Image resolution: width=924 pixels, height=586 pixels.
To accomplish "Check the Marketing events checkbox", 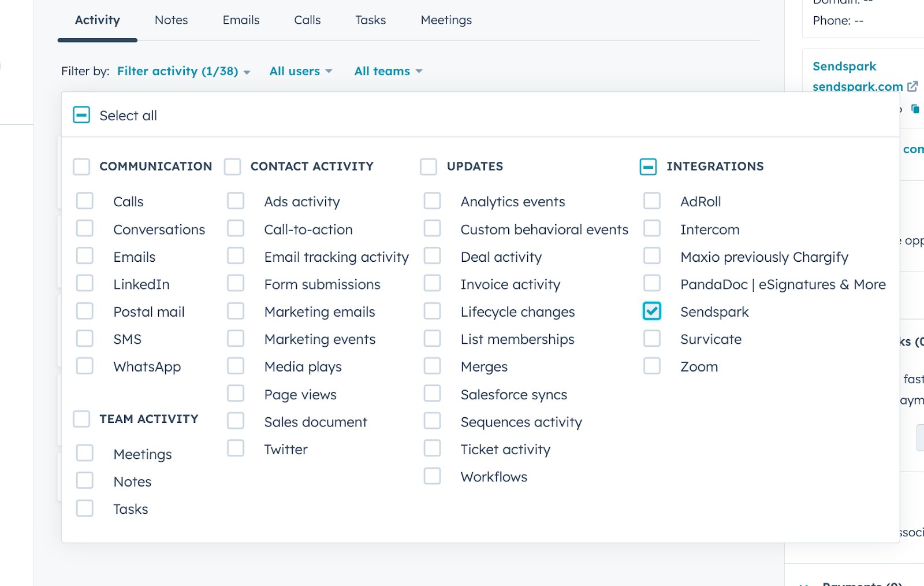I will pos(236,338).
